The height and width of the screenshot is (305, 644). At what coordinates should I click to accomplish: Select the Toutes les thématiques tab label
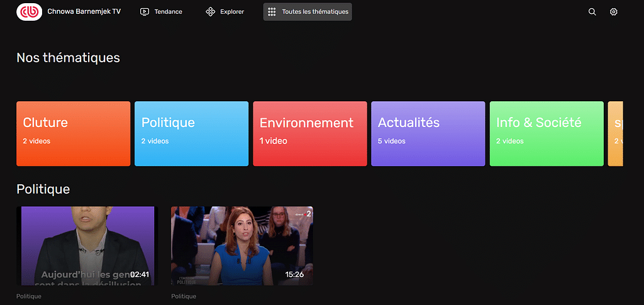click(315, 12)
